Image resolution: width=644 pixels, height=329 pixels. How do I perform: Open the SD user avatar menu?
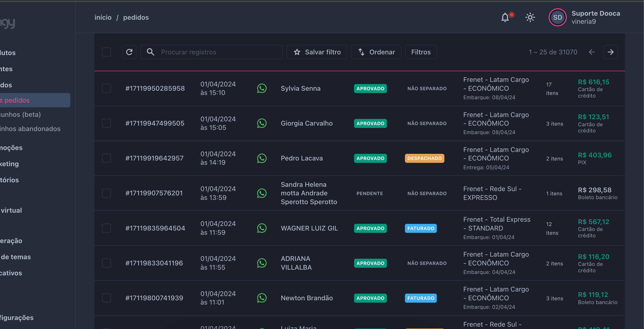click(x=557, y=18)
